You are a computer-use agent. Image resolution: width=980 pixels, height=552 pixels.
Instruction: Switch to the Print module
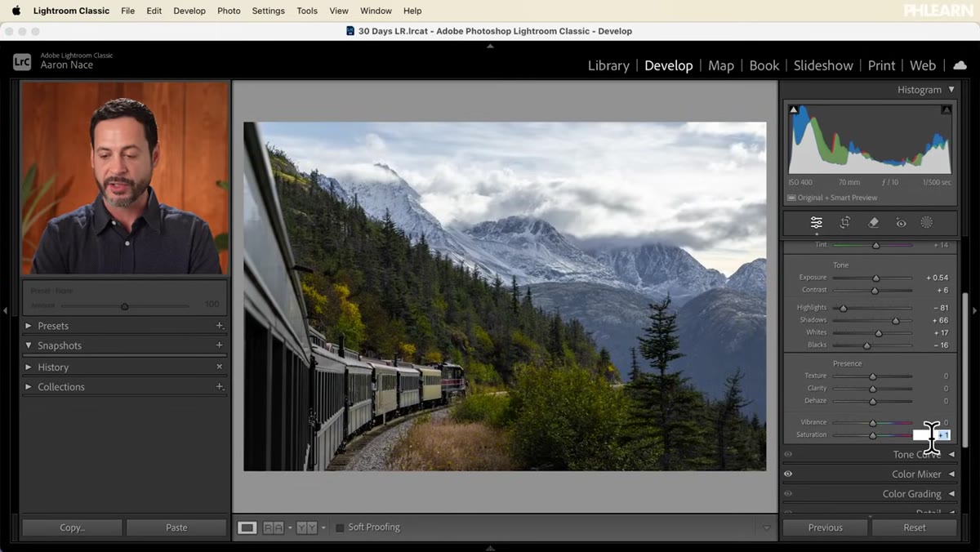tap(881, 65)
